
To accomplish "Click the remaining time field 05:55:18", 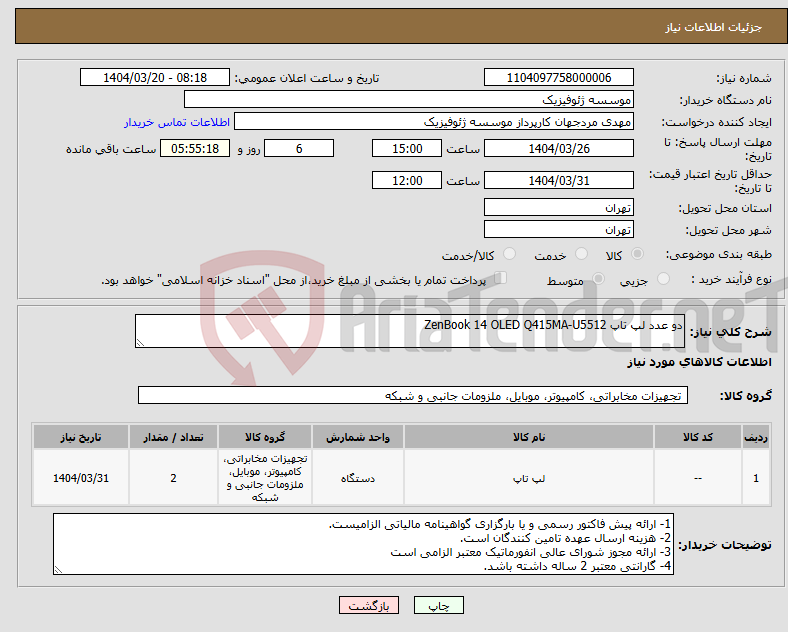I will pyautogui.click(x=195, y=148).
